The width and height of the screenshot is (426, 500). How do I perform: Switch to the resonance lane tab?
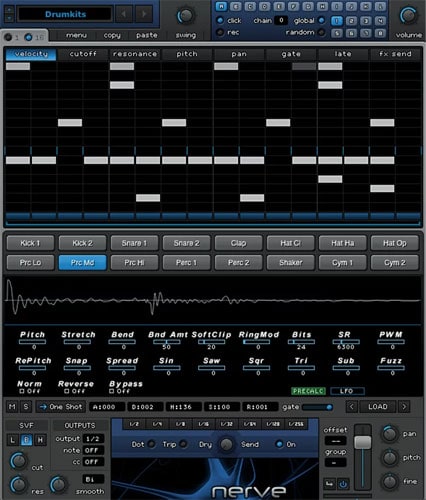135,54
